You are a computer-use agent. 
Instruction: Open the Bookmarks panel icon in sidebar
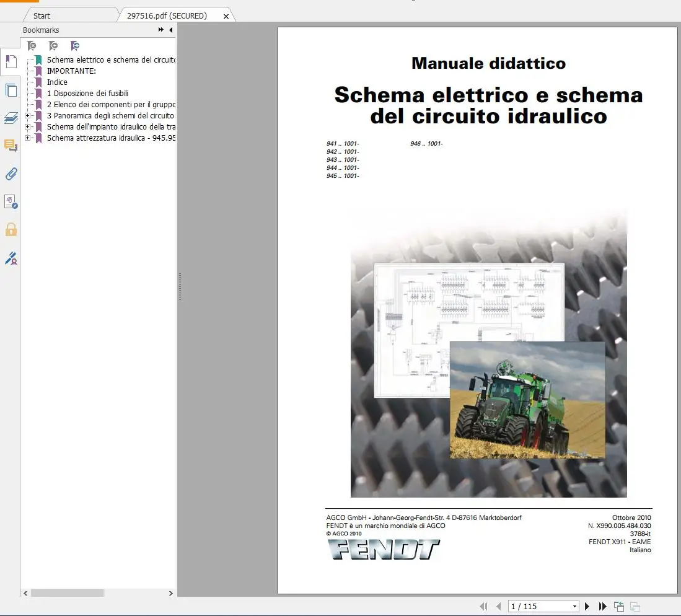pyautogui.click(x=11, y=62)
